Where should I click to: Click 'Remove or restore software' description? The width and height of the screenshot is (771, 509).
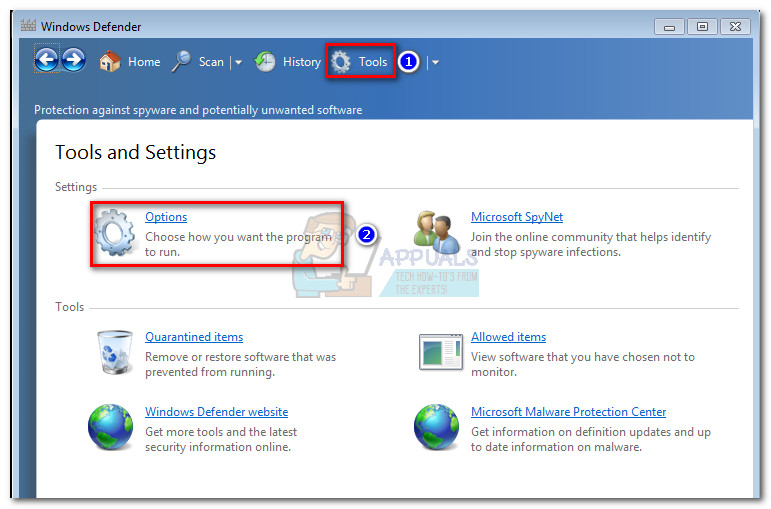point(240,364)
